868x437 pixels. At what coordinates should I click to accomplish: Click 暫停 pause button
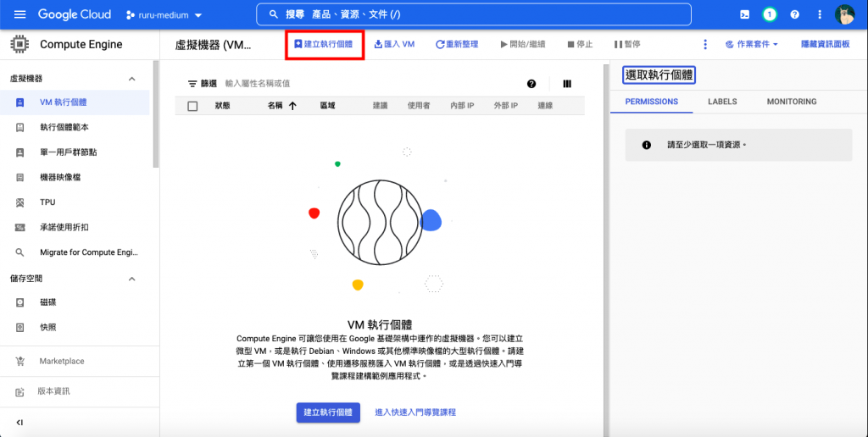[x=627, y=44]
